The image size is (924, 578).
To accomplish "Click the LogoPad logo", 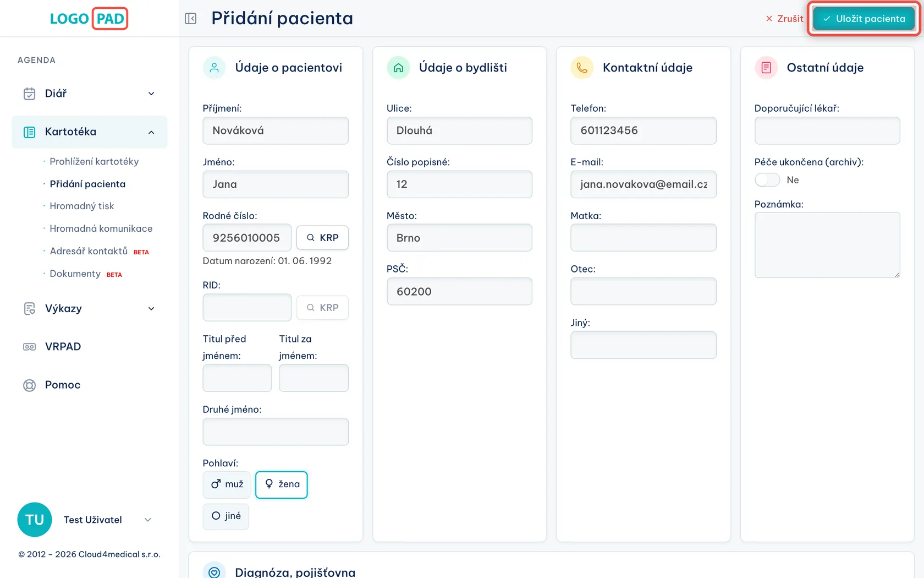I will coord(89,19).
